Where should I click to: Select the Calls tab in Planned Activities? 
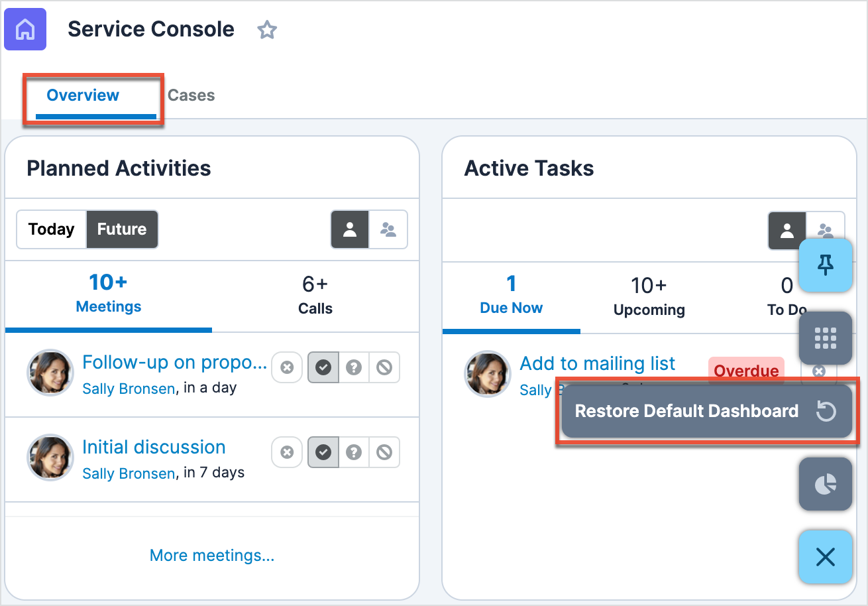point(315,296)
